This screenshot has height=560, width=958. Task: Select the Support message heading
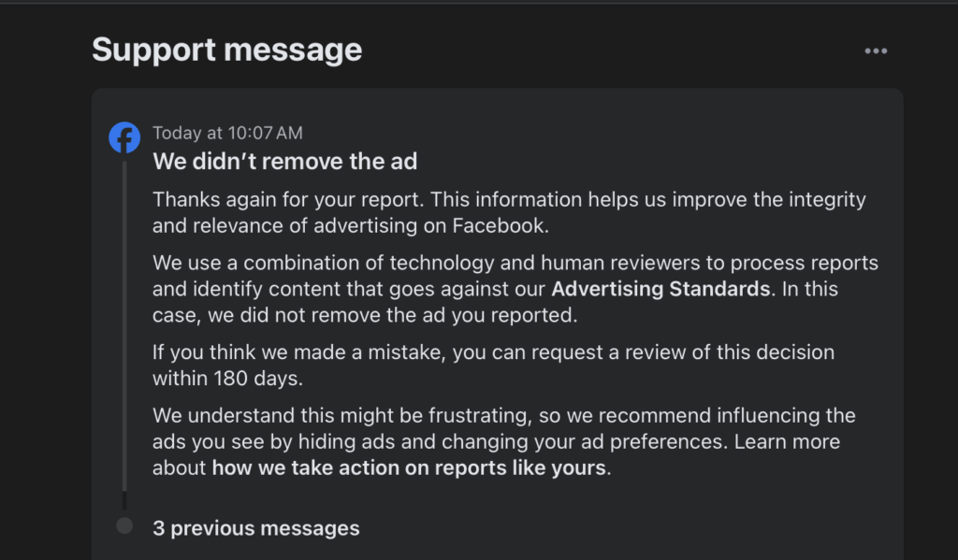(x=225, y=50)
